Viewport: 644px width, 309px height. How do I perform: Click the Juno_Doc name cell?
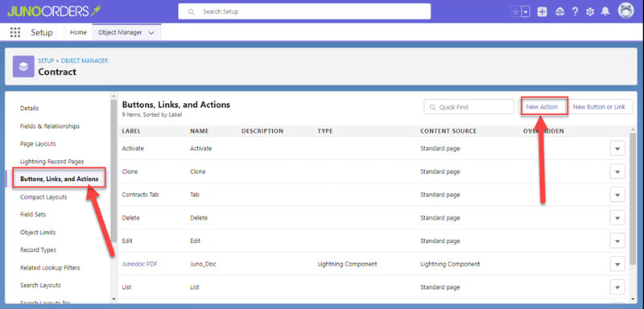203,264
